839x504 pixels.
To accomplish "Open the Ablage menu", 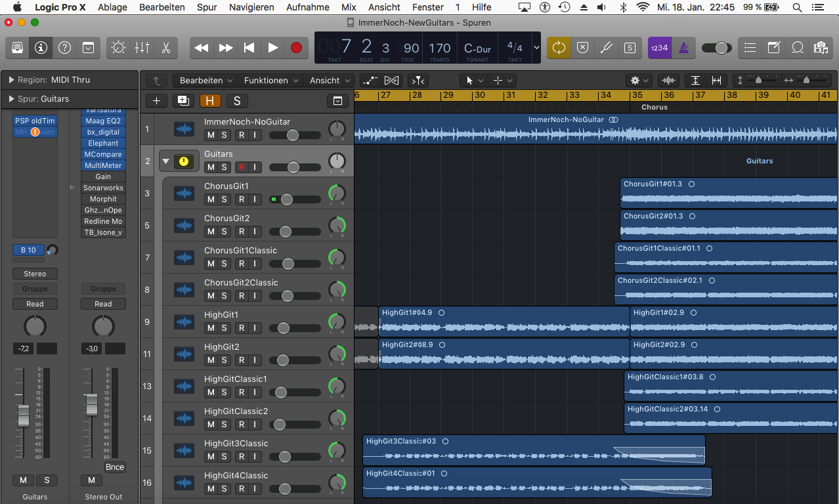I will pyautogui.click(x=114, y=7).
